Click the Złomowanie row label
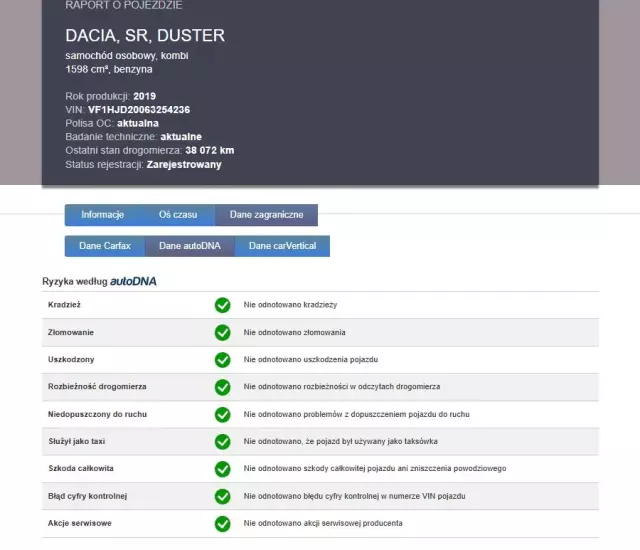The width and height of the screenshot is (640, 550). [x=71, y=332]
